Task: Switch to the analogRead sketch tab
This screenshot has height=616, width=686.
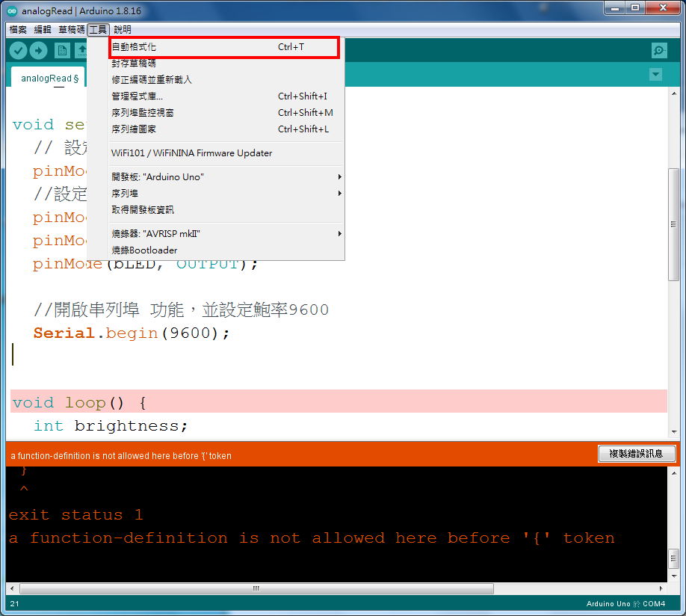Action: point(48,78)
